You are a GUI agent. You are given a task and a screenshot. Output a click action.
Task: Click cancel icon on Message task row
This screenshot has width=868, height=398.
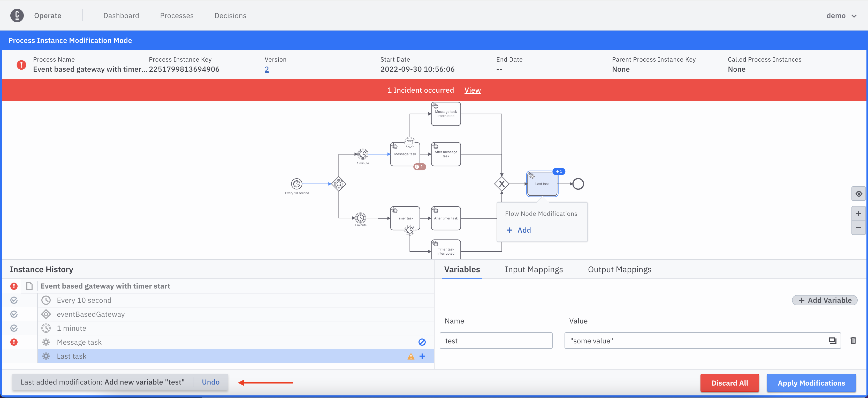point(422,342)
